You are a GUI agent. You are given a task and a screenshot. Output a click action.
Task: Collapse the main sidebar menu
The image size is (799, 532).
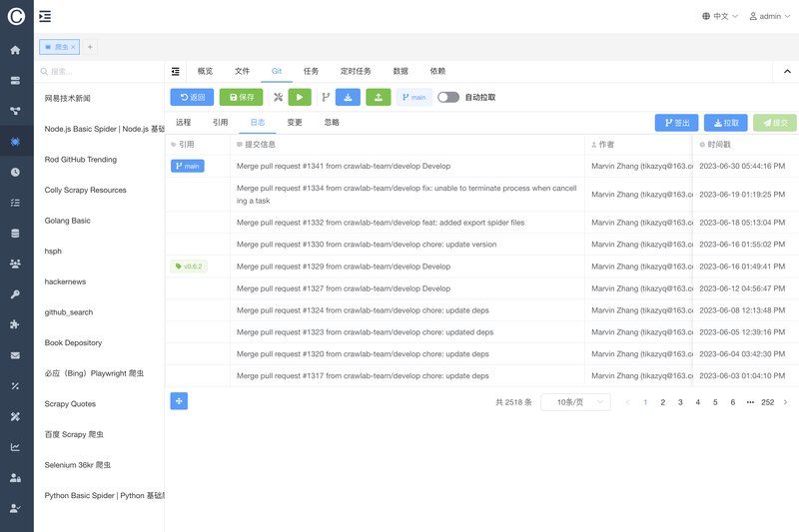click(45, 16)
